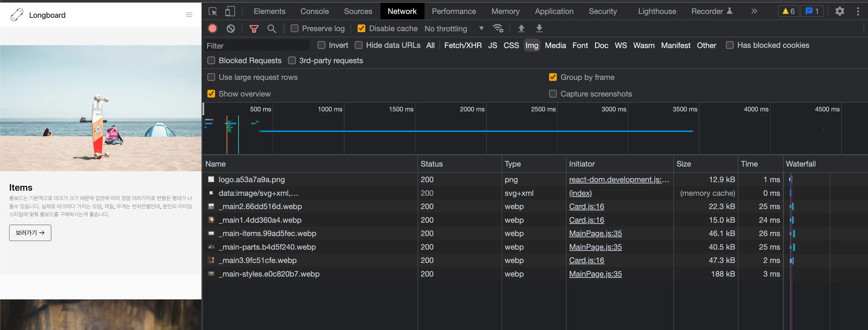
Task: Open network conditions wifi icon
Action: (498, 29)
